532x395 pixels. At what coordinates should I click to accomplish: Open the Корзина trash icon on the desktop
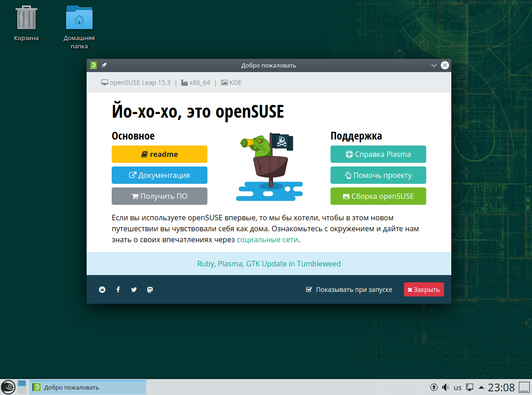[x=26, y=23]
